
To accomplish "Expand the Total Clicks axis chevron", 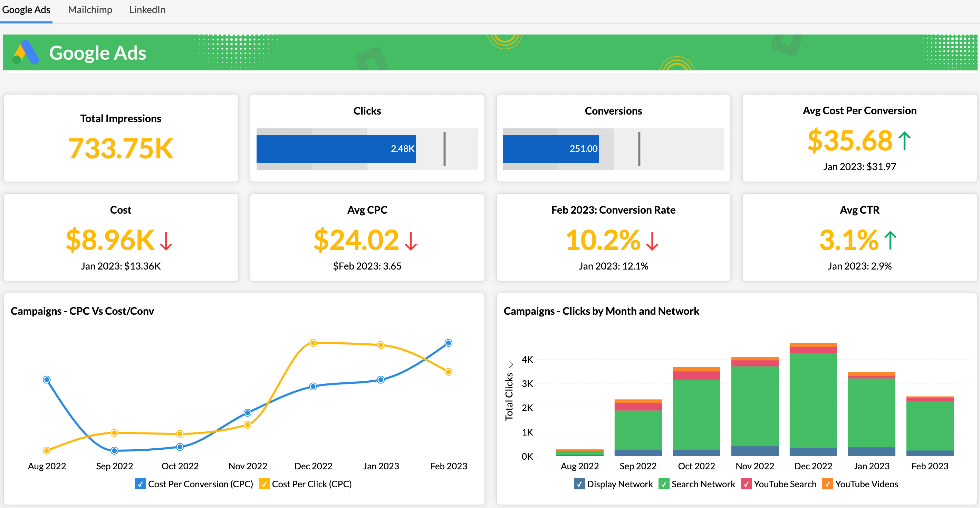I will tap(510, 364).
